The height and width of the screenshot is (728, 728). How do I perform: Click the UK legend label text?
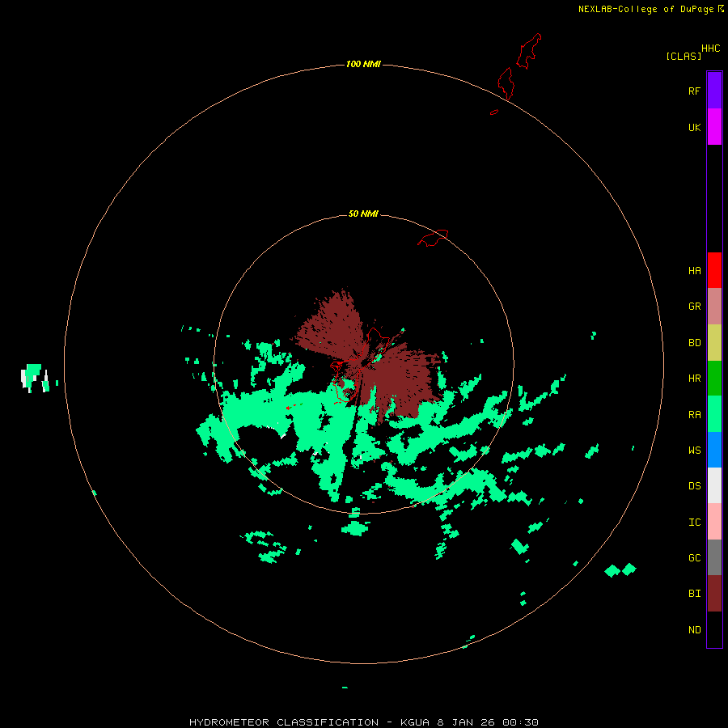point(694,127)
